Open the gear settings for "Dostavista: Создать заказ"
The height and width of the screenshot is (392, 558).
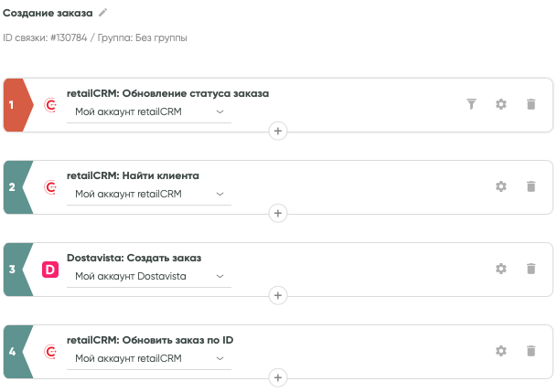(501, 269)
